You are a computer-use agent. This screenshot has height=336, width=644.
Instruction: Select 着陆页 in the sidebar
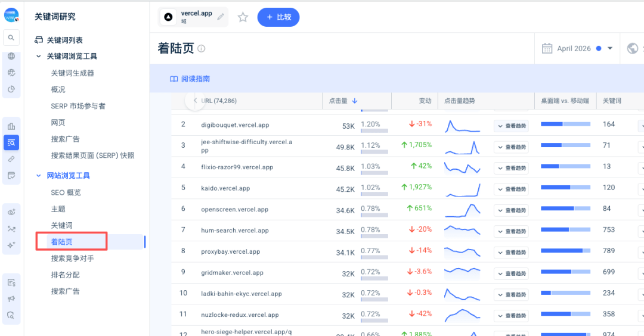pyautogui.click(x=61, y=242)
